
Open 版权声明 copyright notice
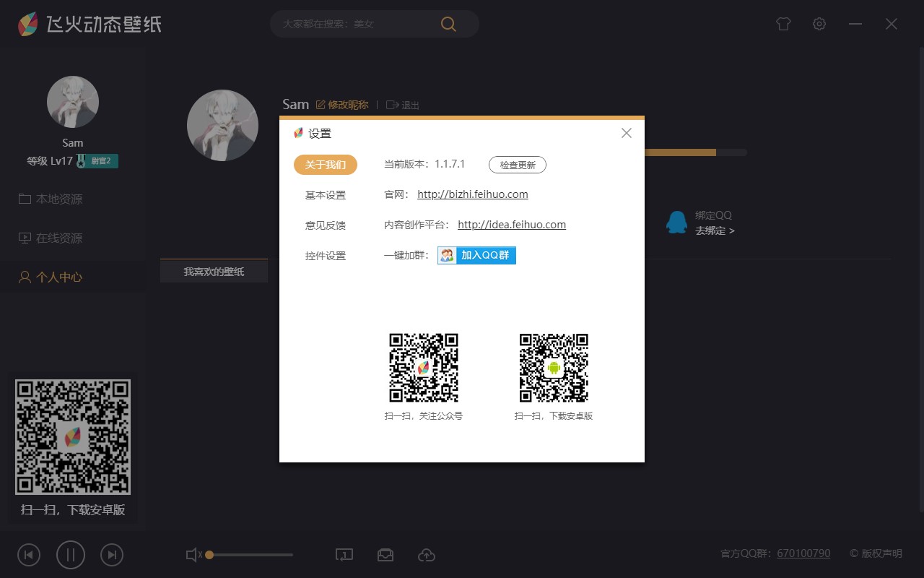(876, 553)
